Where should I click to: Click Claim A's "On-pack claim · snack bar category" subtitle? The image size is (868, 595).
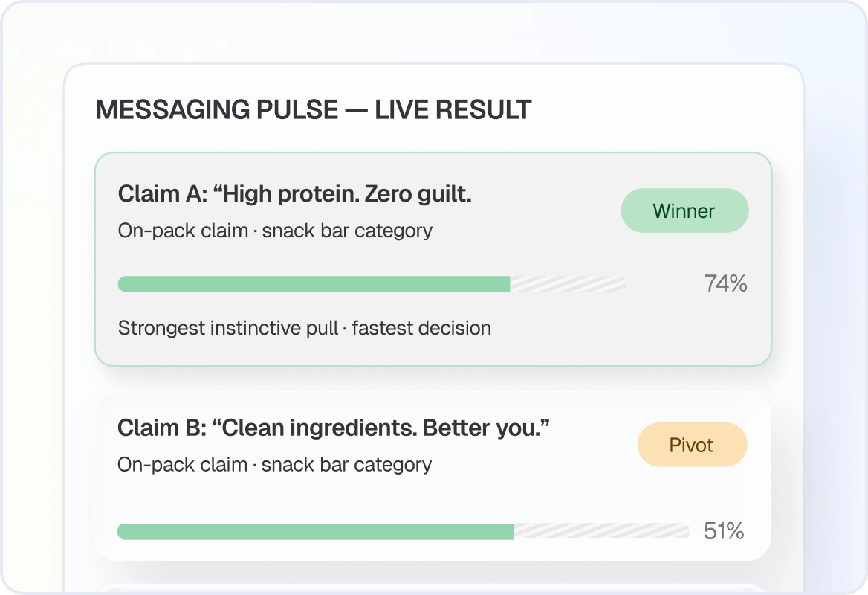[275, 231]
